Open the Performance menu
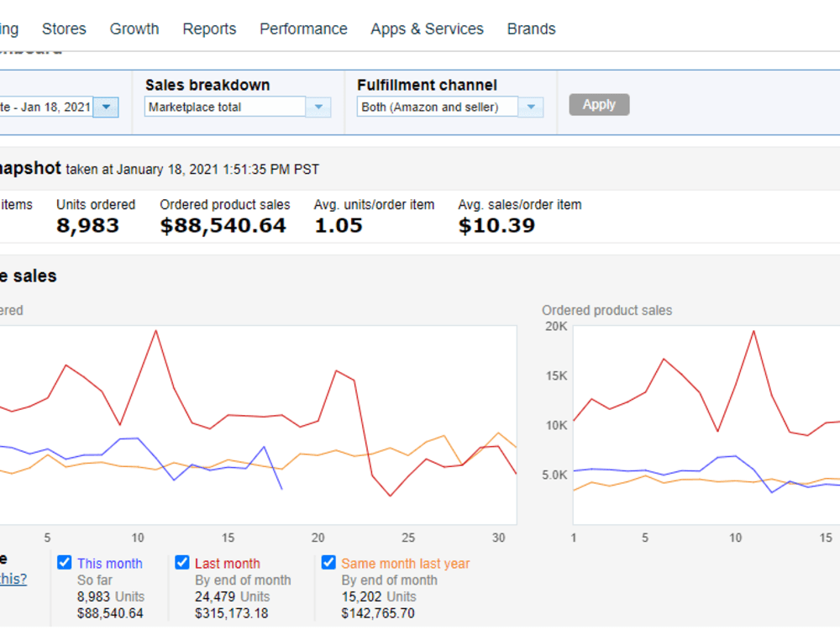Image resolution: width=840 pixels, height=630 pixels. (303, 29)
